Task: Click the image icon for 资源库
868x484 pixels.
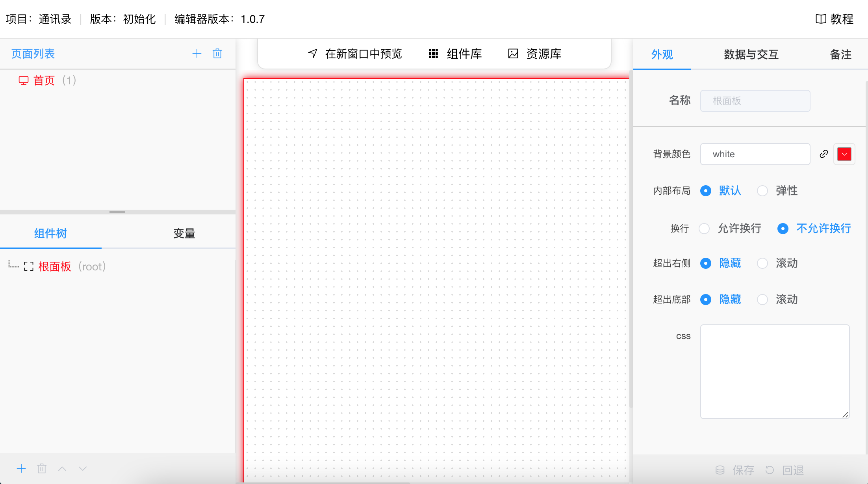Action: point(513,54)
